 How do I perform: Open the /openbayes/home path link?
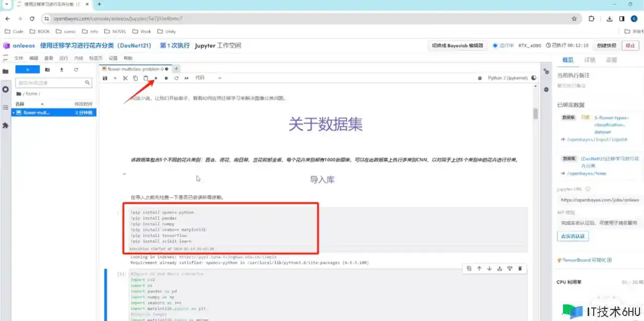pos(587,173)
